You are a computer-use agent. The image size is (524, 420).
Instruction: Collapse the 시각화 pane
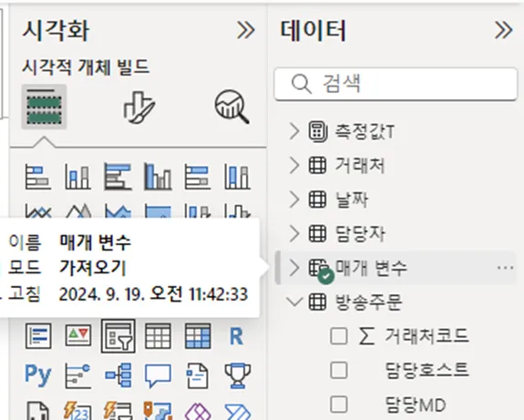(246, 30)
